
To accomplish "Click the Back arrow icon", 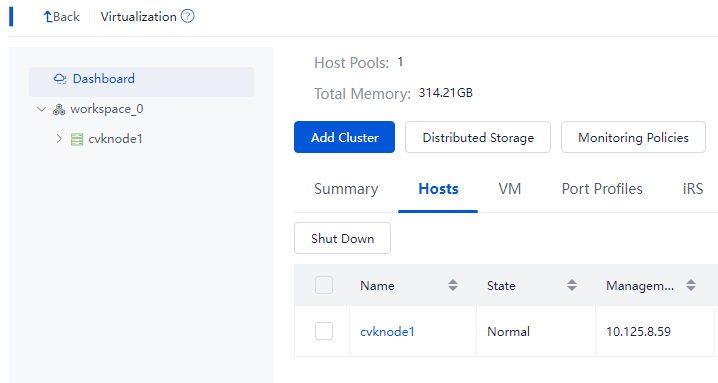I will [x=48, y=17].
